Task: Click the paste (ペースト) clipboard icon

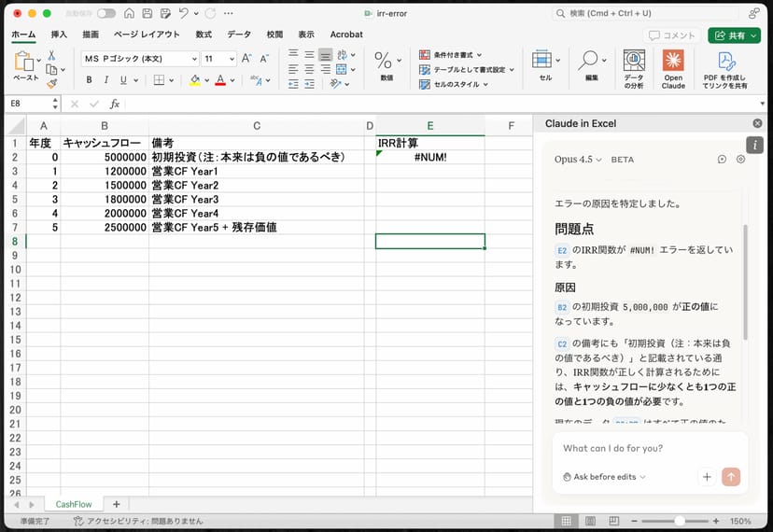Action: [25, 65]
